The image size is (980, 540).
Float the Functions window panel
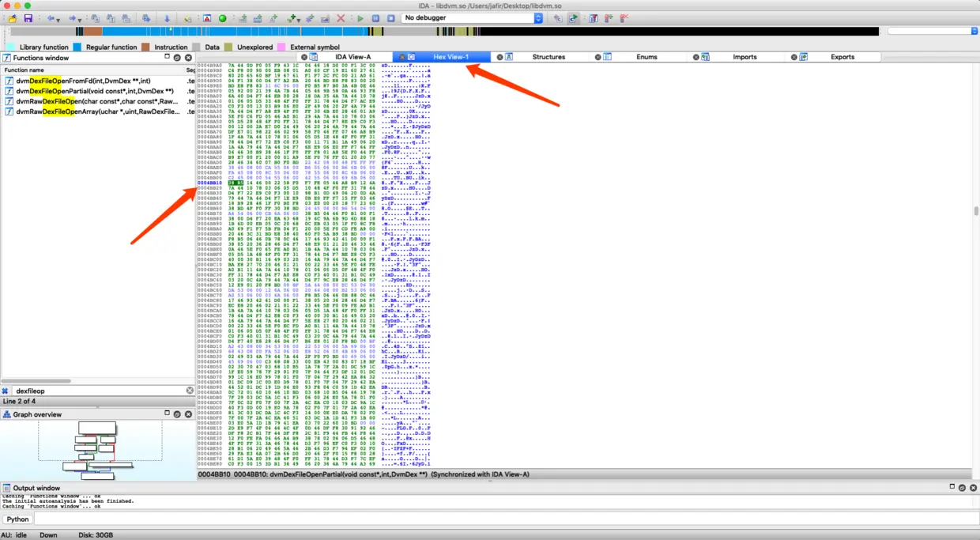coord(177,58)
